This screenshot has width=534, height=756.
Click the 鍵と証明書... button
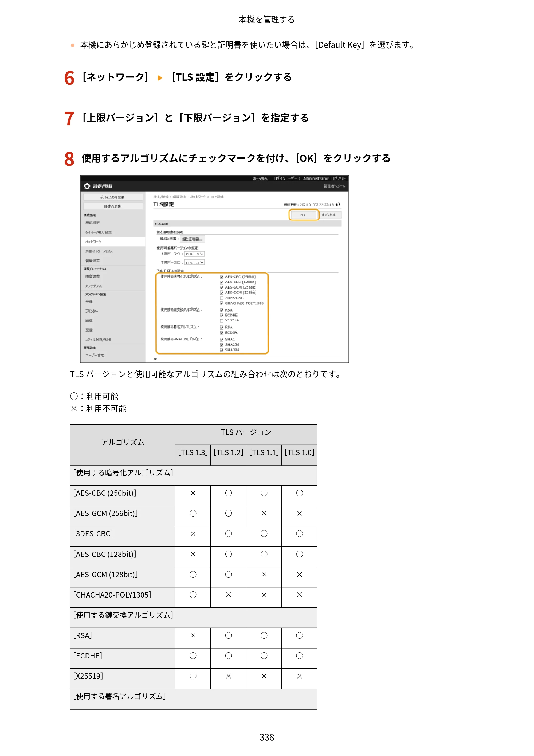[193, 239]
